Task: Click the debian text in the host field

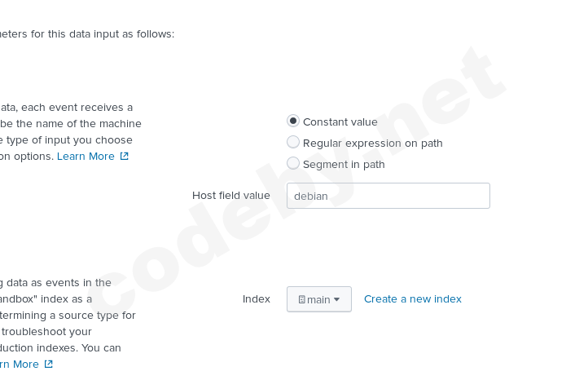Action: [310, 197]
